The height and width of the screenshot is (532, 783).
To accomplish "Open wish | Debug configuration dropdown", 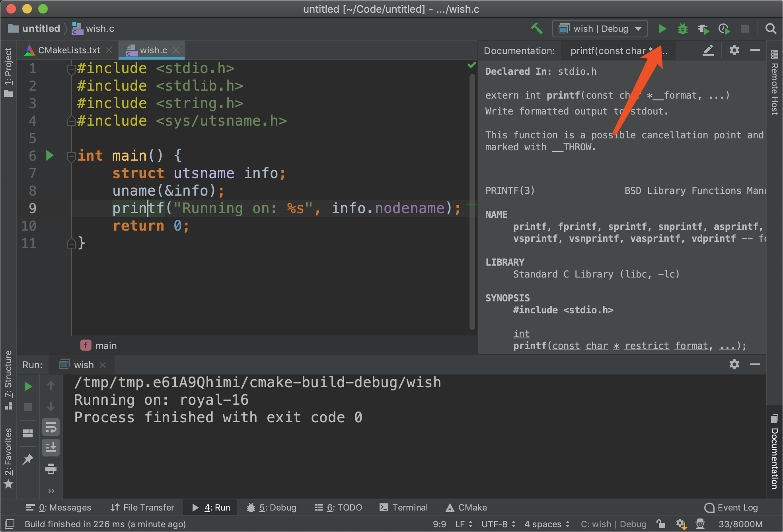I will click(x=600, y=29).
